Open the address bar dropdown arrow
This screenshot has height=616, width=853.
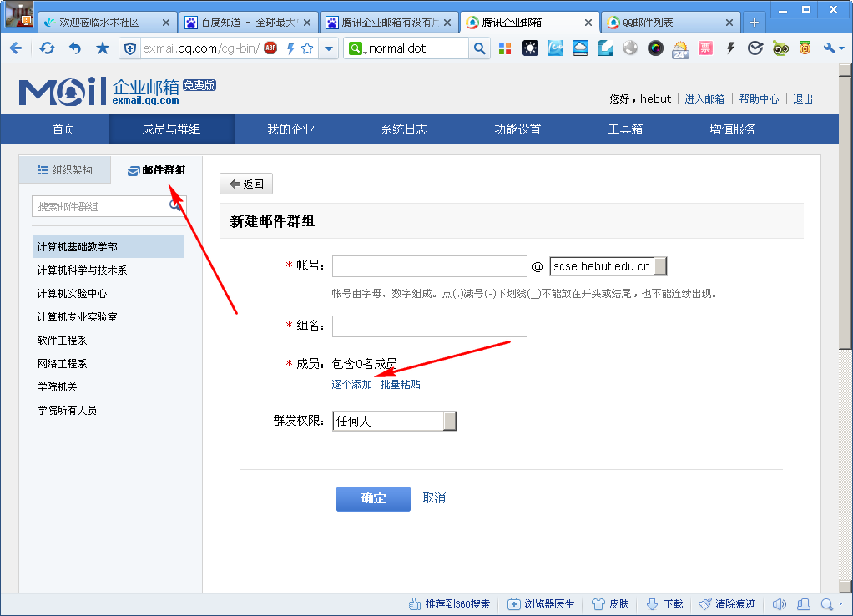pos(329,48)
